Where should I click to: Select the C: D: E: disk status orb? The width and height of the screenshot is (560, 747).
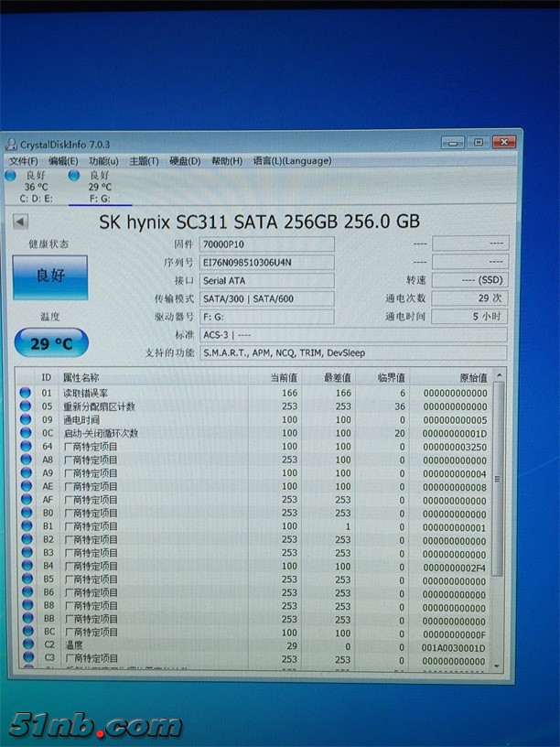point(11,175)
